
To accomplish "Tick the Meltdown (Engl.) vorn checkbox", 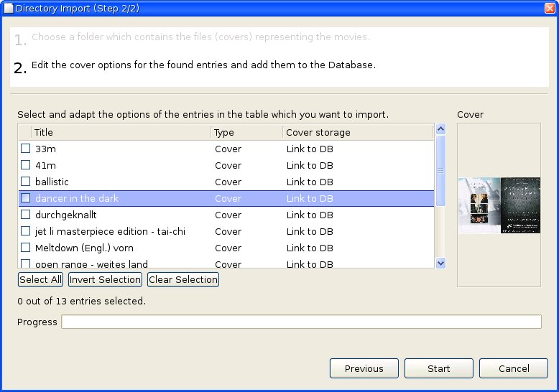I will (x=26, y=248).
